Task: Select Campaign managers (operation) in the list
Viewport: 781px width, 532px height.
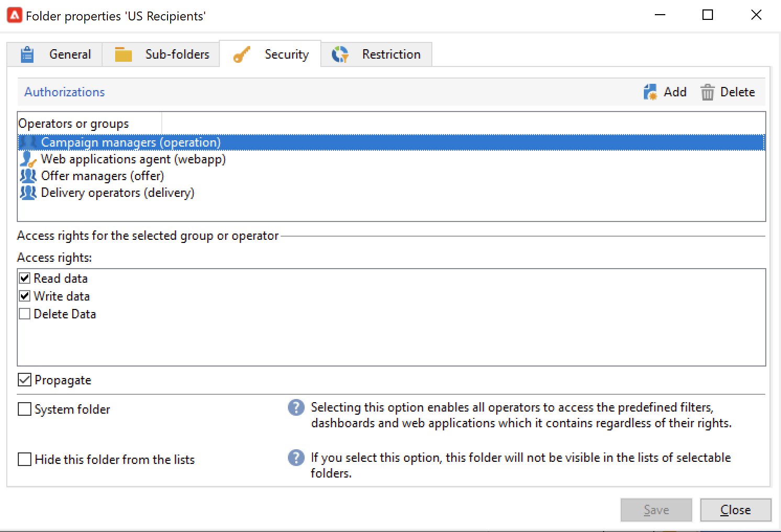Action: click(x=130, y=142)
